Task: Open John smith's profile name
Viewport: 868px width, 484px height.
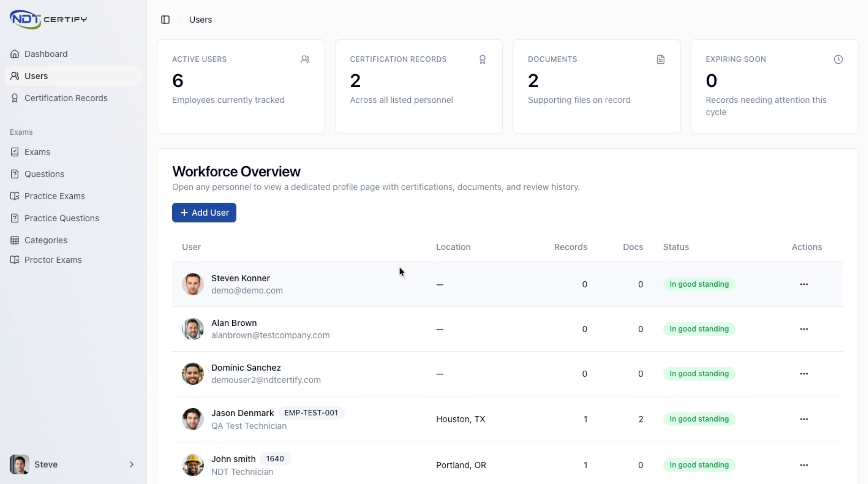Action: (x=233, y=459)
